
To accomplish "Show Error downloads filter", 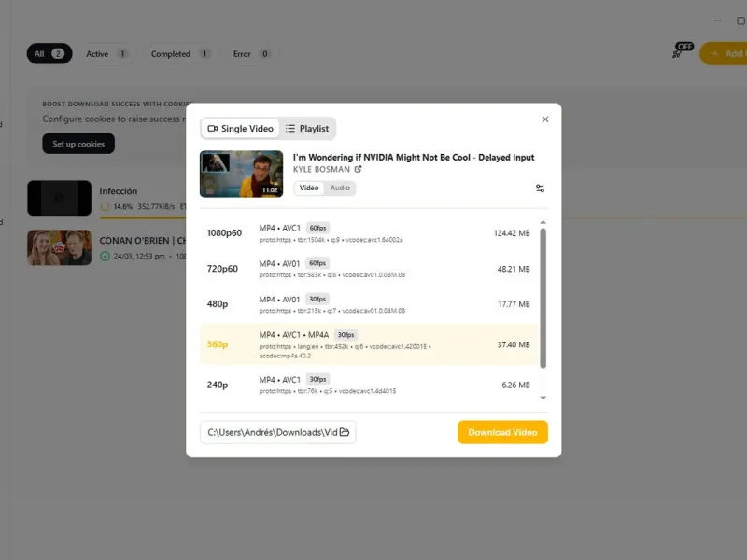I will click(x=251, y=54).
